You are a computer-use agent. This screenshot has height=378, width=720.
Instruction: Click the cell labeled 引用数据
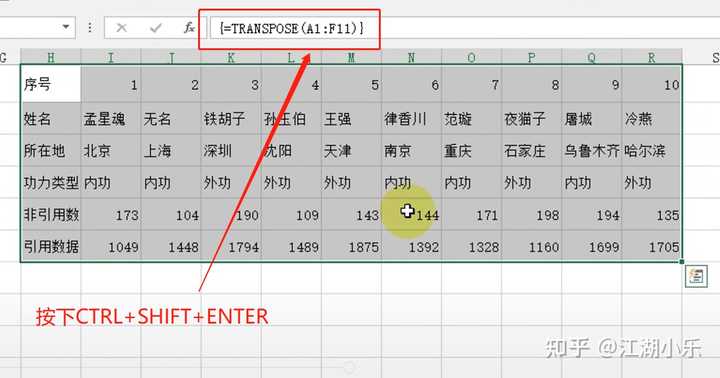51,246
